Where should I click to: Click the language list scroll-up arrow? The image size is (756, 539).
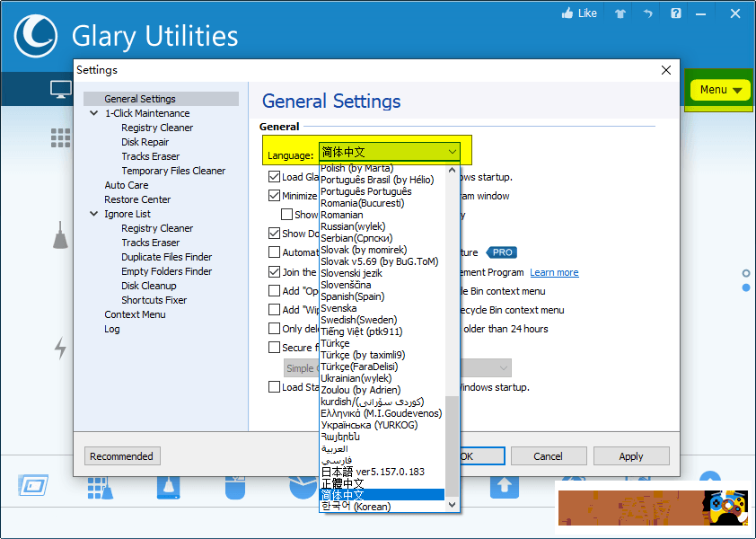[x=452, y=171]
